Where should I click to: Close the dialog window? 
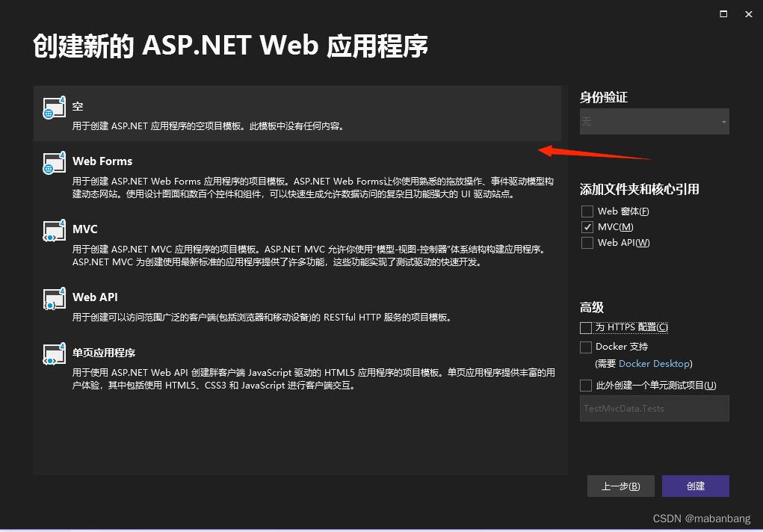[749, 14]
